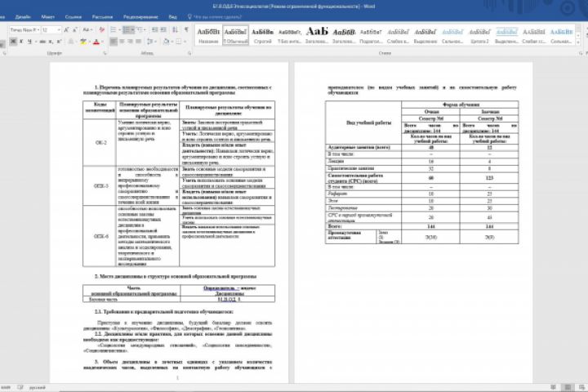Apply the Название style

pyautogui.click(x=208, y=35)
